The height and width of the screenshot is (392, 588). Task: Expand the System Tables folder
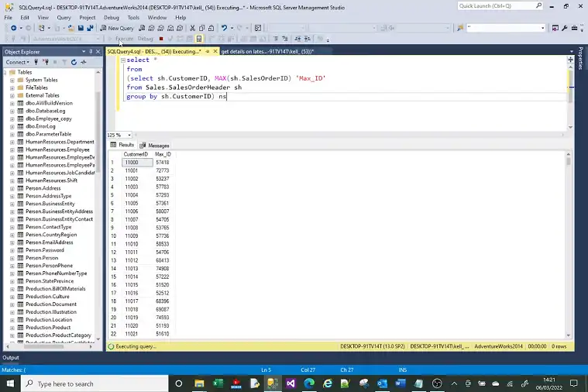(12, 80)
